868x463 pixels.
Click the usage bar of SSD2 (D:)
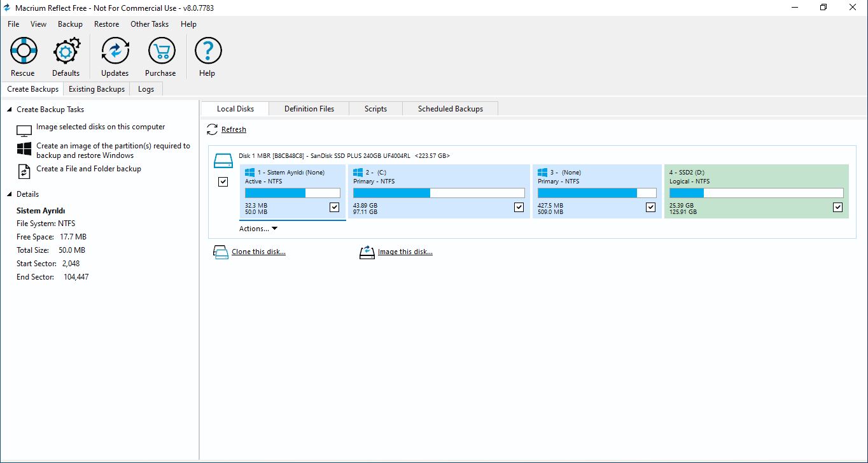click(x=756, y=193)
